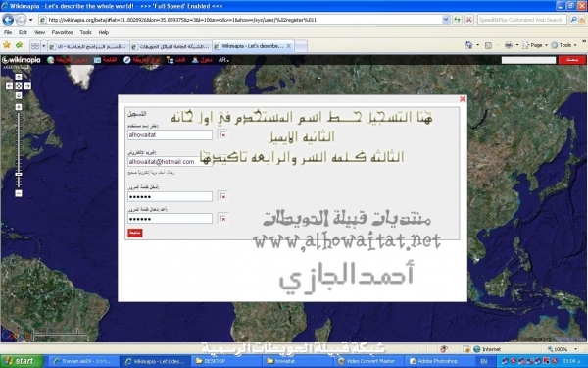Open the AR language dropdown
The width and height of the screenshot is (588, 368).
[223, 60]
